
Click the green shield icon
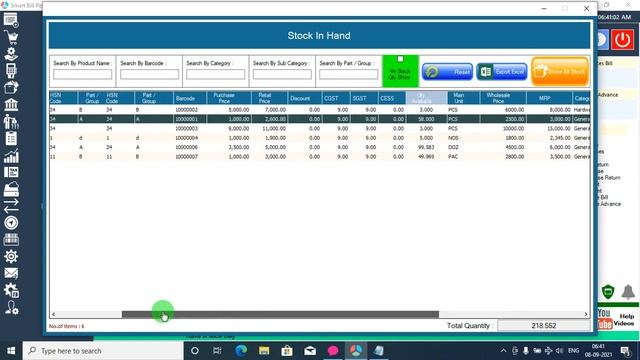tap(608, 292)
